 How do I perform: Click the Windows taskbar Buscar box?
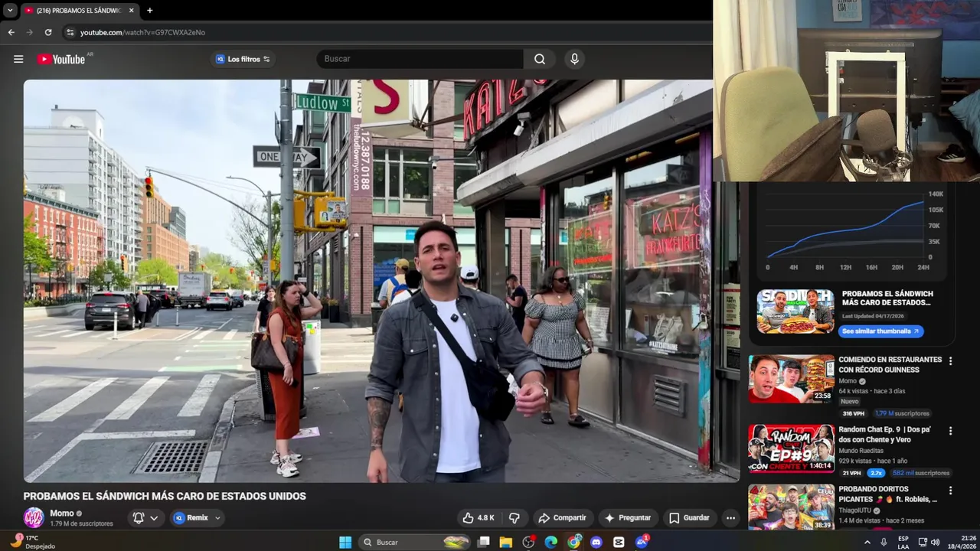(415, 542)
